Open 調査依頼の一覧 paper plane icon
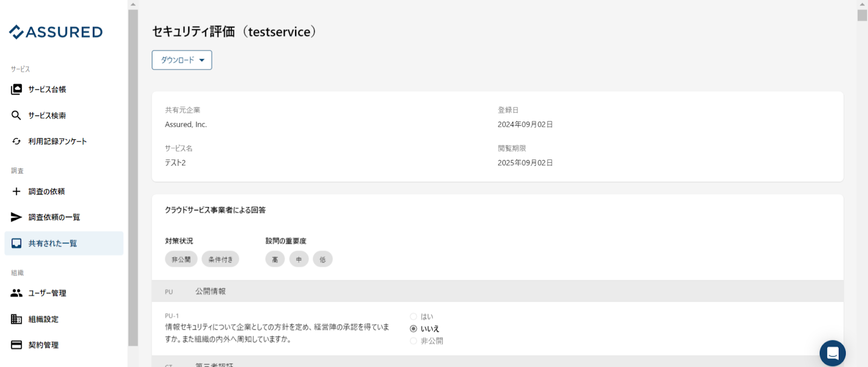 pos(16,217)
